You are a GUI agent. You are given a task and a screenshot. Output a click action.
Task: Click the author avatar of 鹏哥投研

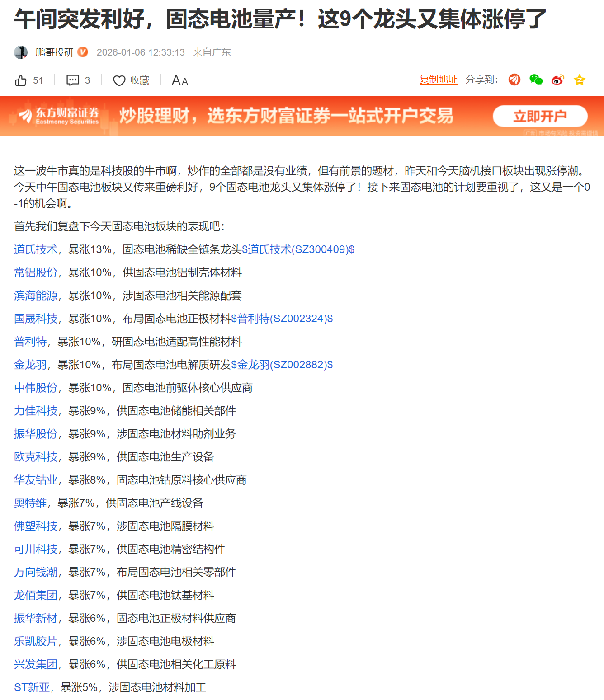pyautogui.click(x=21, y=52)
